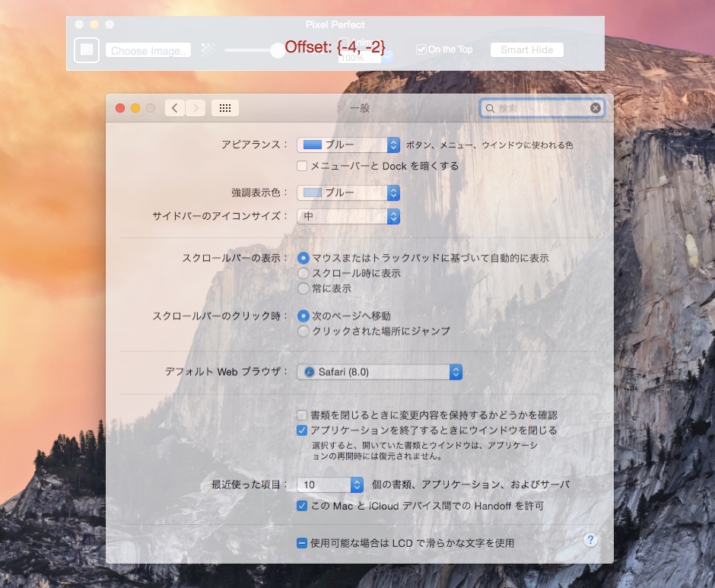
Task: Enable メニューバーと Dock を暗くする checkbox
Action: (302, 166)
